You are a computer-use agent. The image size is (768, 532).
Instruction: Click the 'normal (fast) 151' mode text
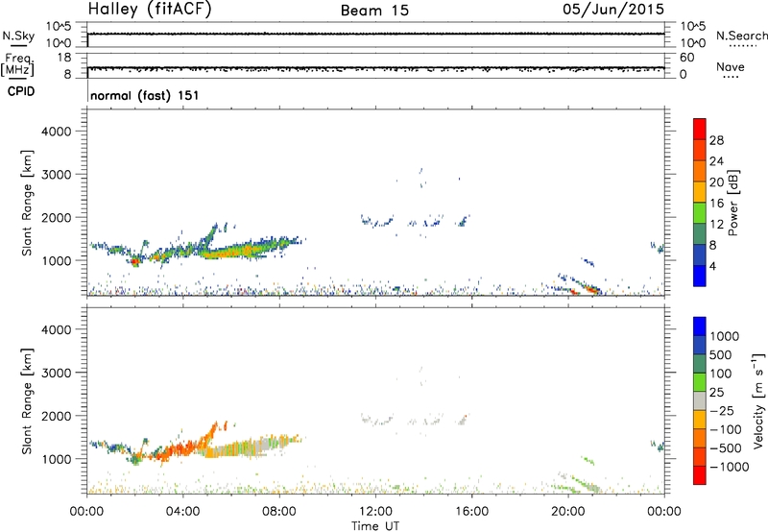(x=145, y=95)
